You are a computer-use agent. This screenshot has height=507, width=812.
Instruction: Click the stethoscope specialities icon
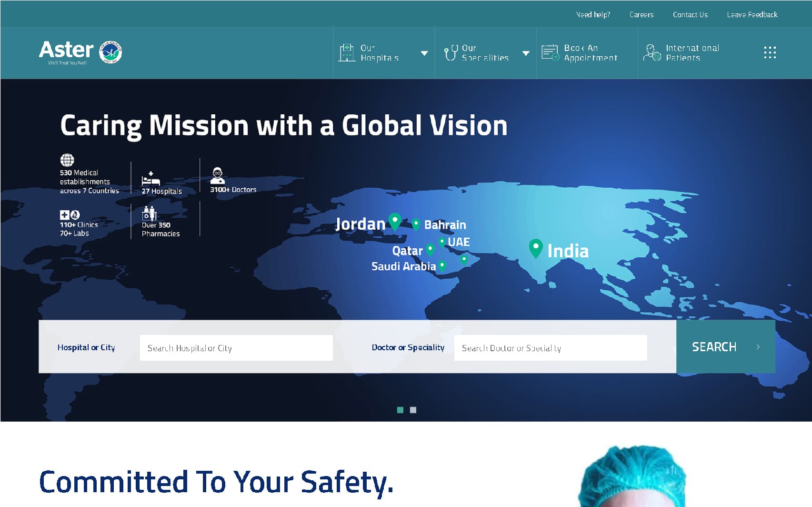[x=451, y=52]
